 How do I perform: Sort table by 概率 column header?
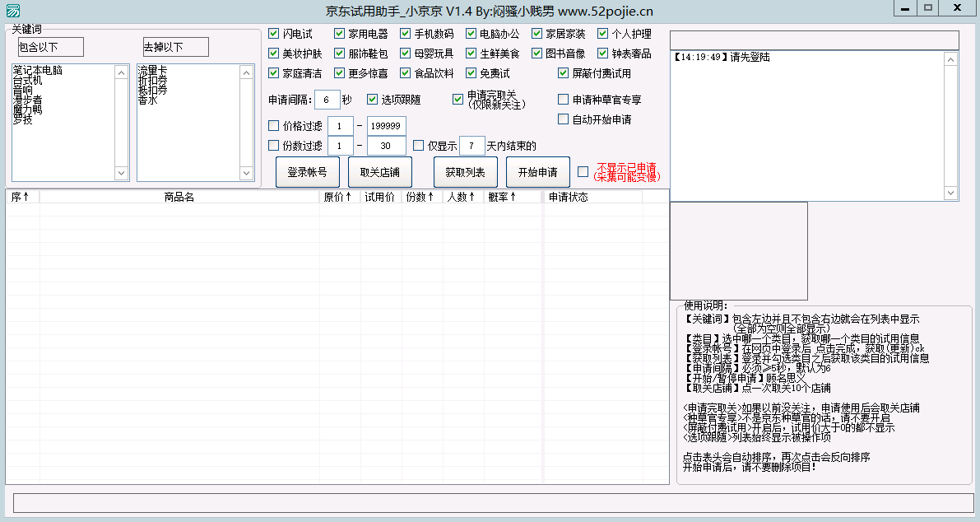[513, 197]
